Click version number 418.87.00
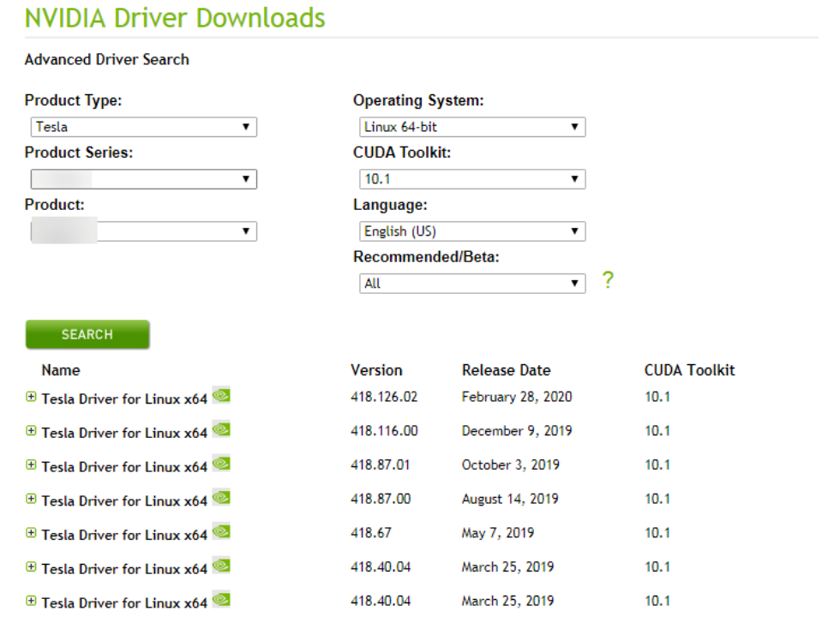840x617 pixels. point(381,499)
